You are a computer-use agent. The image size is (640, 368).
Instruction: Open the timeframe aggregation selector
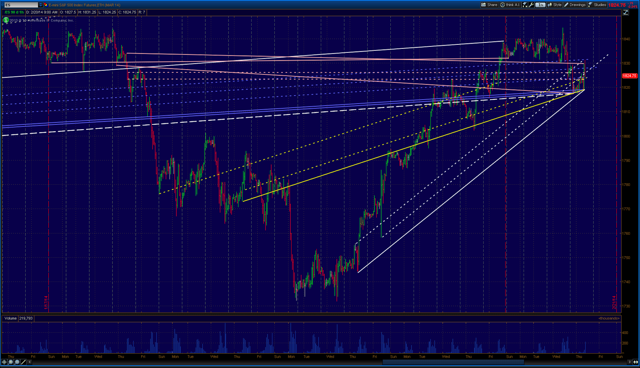pyautogui.click(x=540, y=5)
